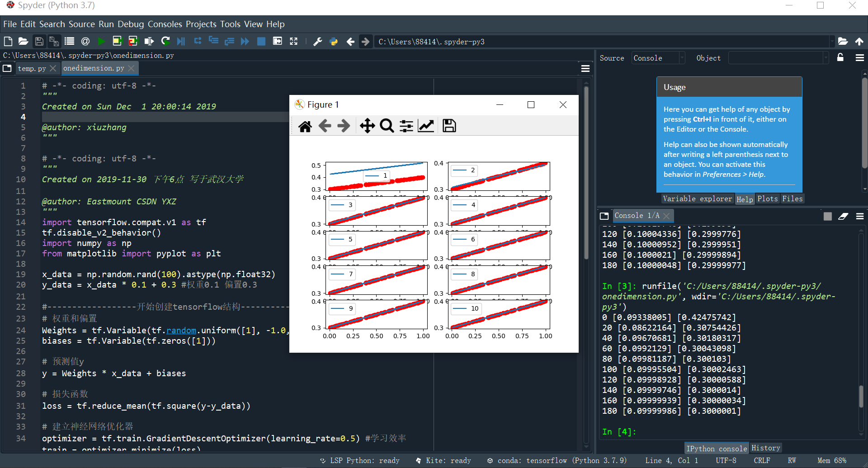Open IPython console options menu

860,216
